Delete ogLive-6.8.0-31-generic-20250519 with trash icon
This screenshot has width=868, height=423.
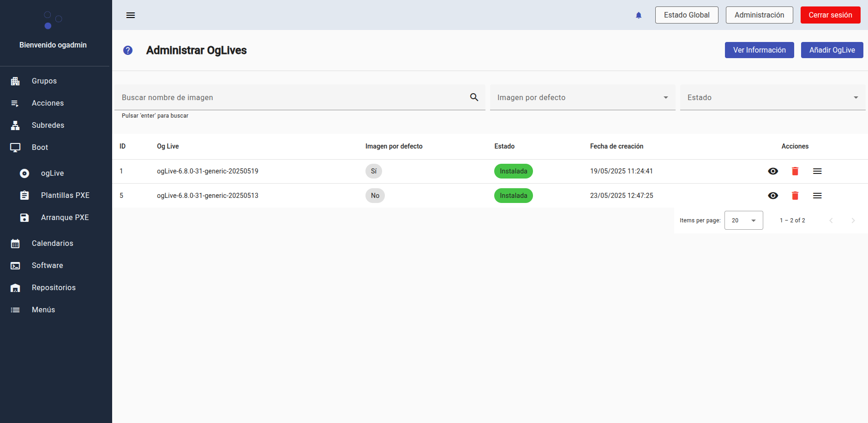tap(795, 171)
